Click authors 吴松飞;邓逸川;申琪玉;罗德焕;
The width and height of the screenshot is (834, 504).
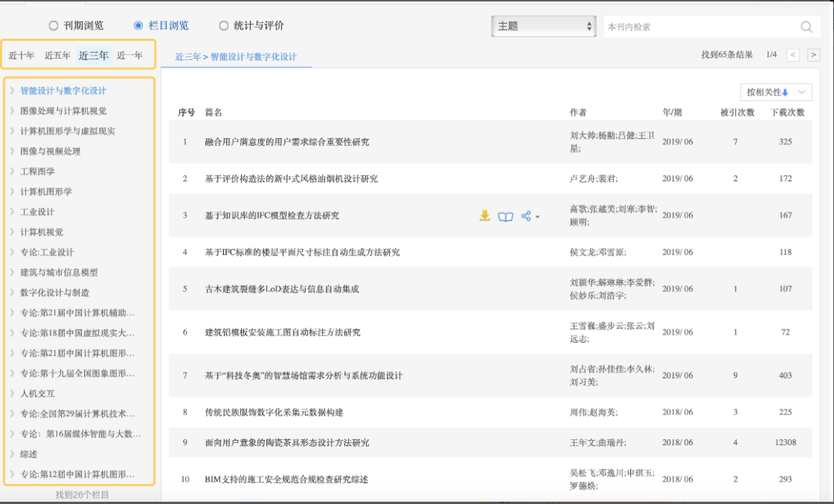point(612,479)
